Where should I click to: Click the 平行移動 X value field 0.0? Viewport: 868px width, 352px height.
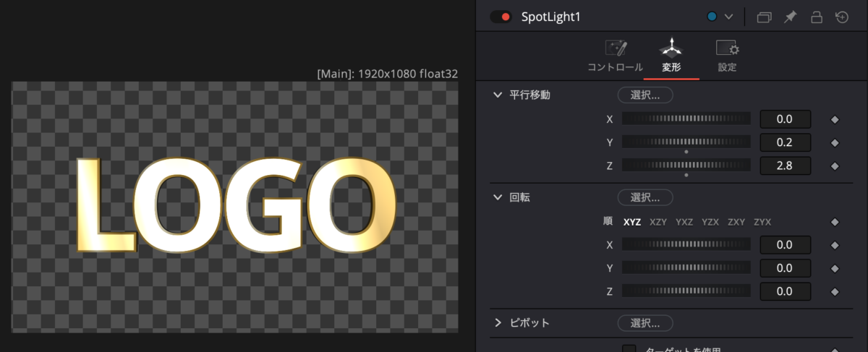pyautogui.click(x=785, y=119)
